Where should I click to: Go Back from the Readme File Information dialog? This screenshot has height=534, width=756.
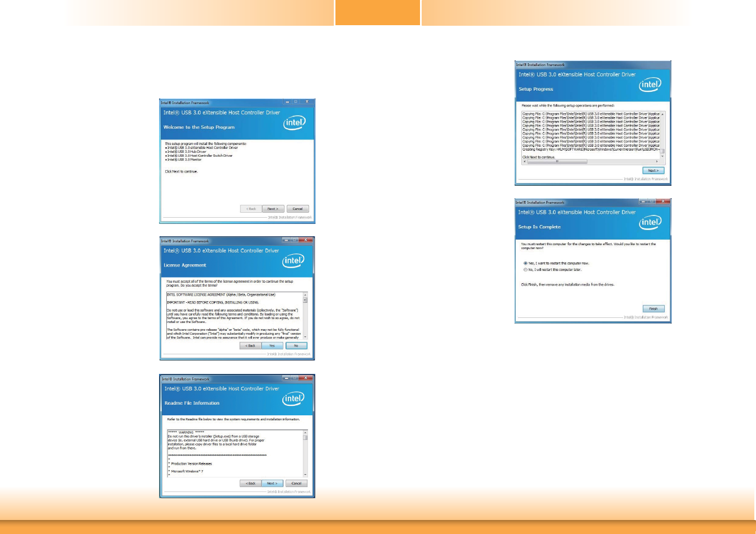pyautogui.click(x=250, y=484)
